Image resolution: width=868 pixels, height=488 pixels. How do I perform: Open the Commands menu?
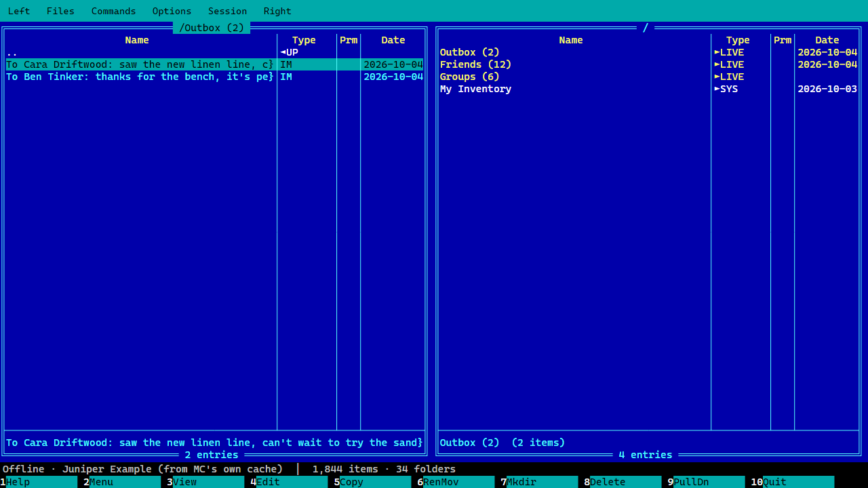pyautogui.click(x=113, y=11)
